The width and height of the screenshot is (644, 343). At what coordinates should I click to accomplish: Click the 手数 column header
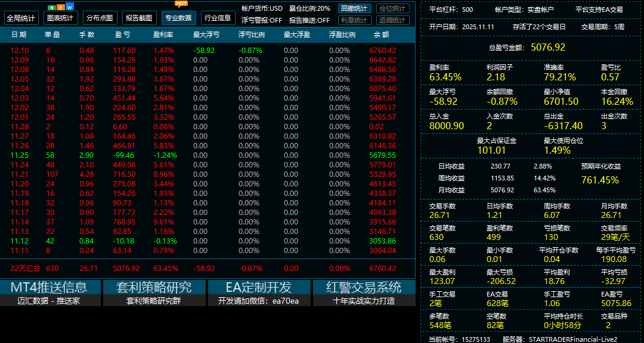[87, 35]
